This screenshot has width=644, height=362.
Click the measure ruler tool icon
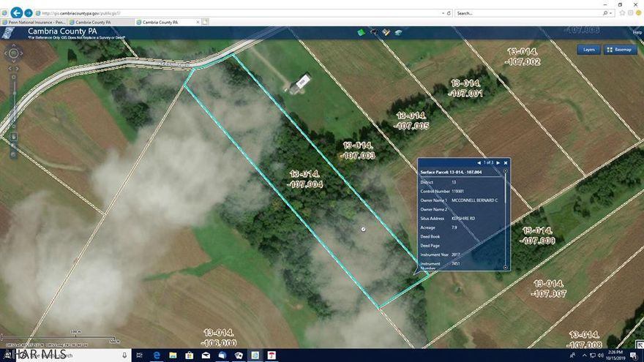(x=386, y=32)
